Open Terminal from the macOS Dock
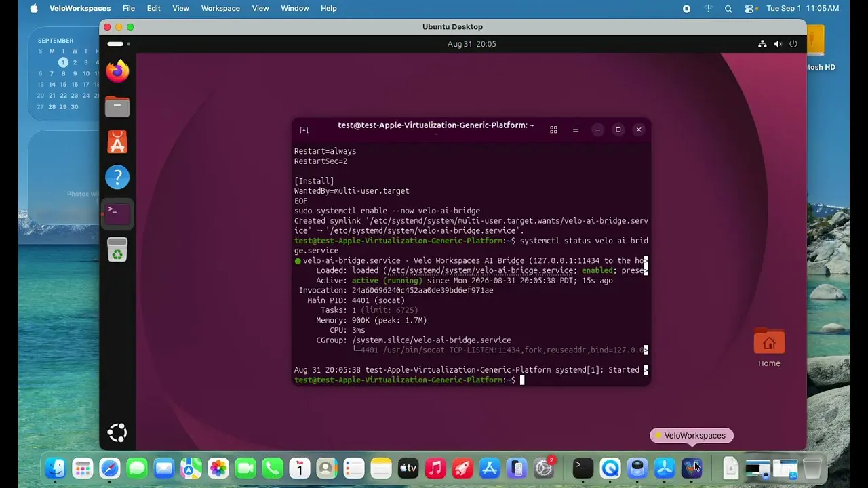Viewport: 868px width, 488px height. pos(583,468)
